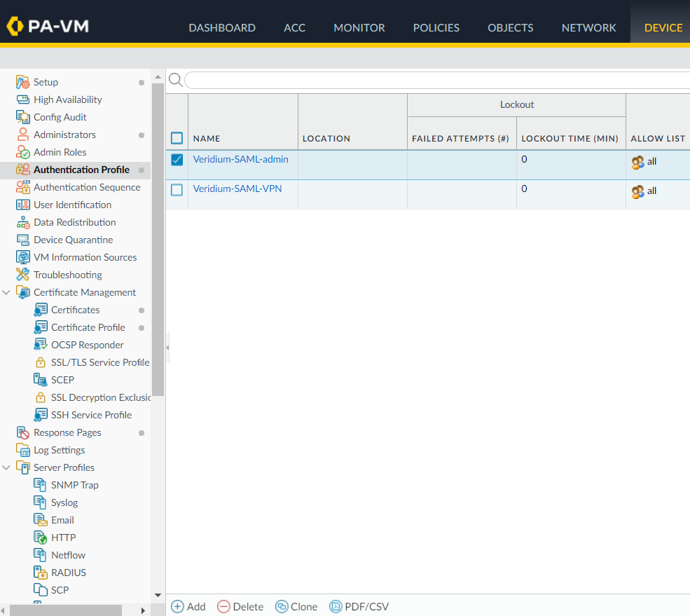Uncheck the Veridium-SAML-admin row checkbox
Image resolution: width=690 pixels, height=616 pixels.
[177, 160]
